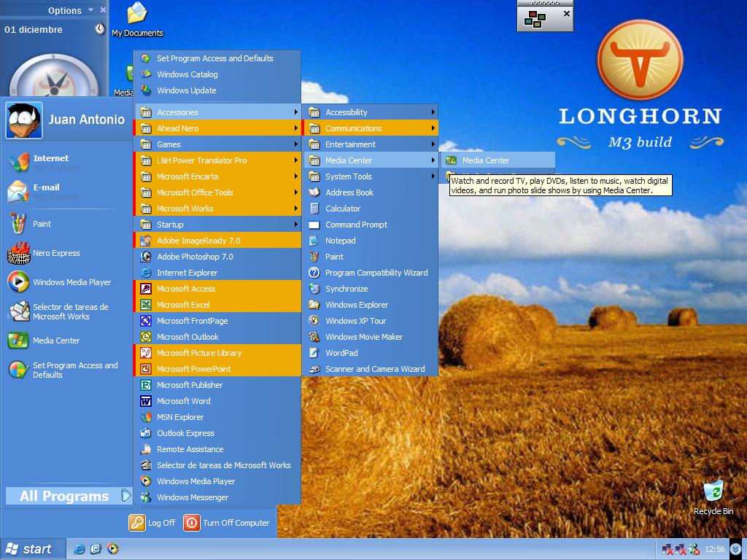
Task: Open the My Documents desktop folder
Action: tap(137, 20)
